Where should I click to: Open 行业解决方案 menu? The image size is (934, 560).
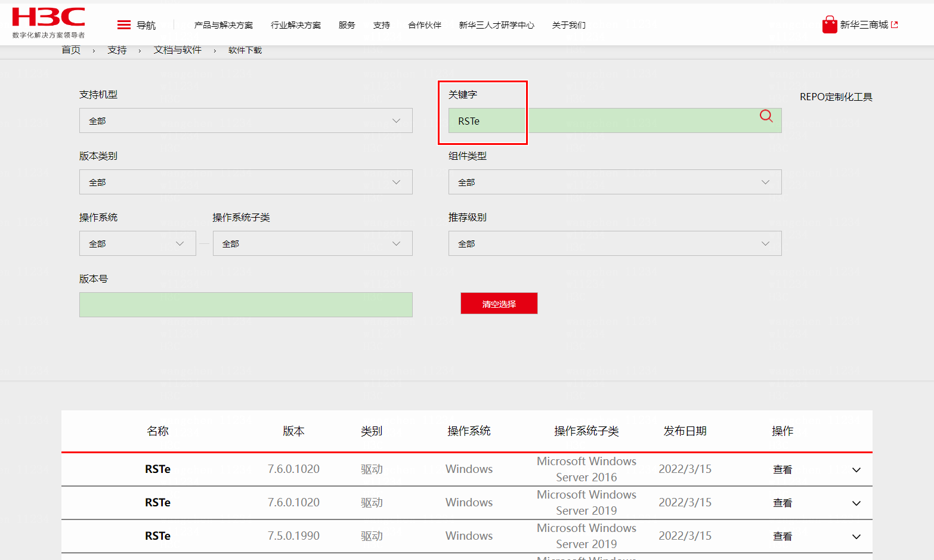(x=296, y=25)
